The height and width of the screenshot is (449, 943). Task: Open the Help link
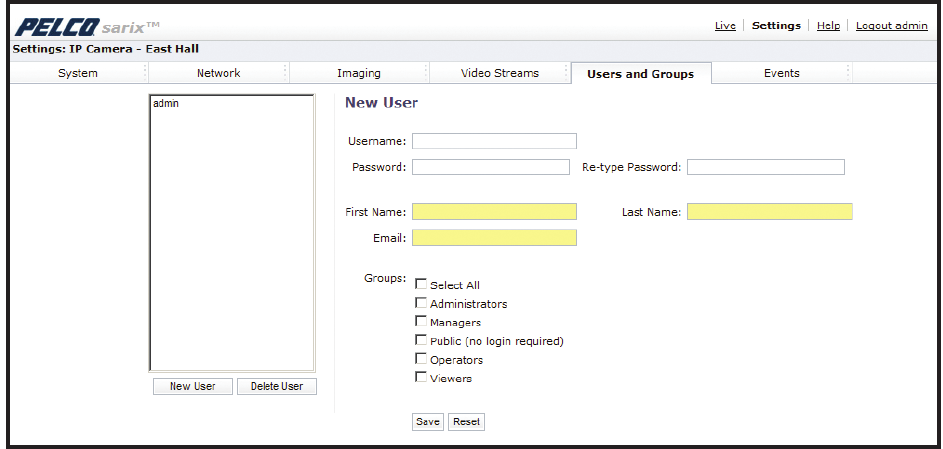[828, 26]
